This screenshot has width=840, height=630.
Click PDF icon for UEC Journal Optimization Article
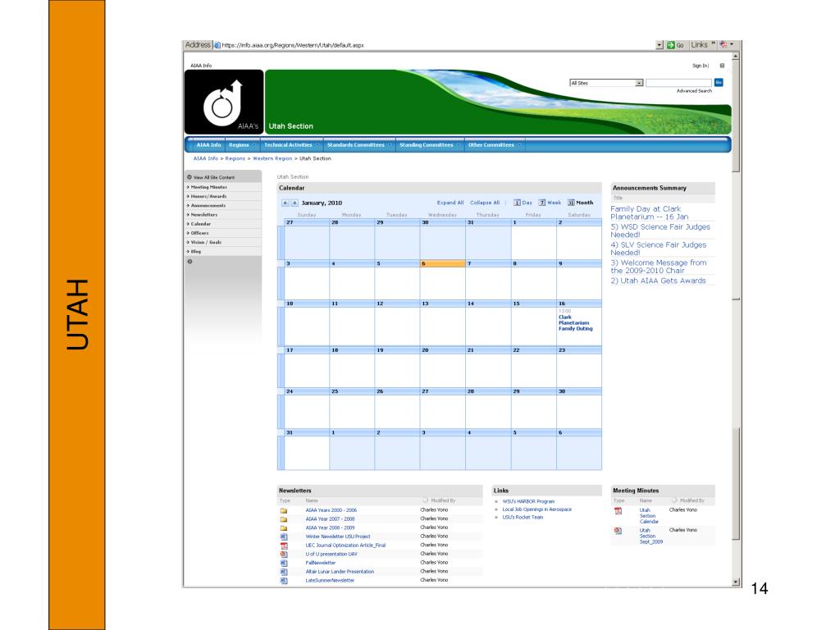283,546
